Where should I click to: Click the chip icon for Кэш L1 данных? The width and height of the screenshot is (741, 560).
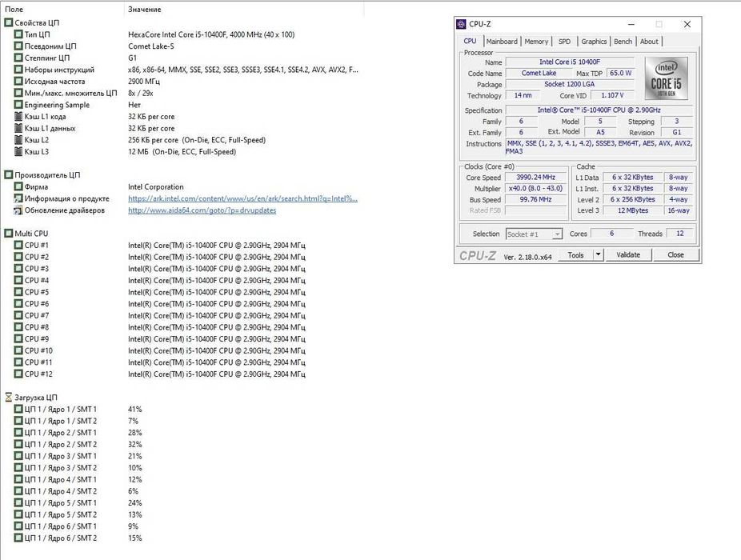18,128
